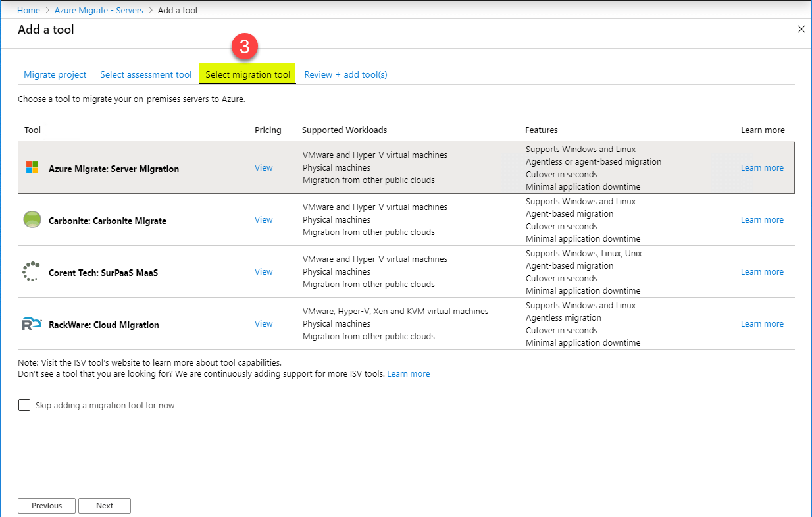Select the Select migration tool tab
Screen dimensions: 812x517
(x=247, y=74)
